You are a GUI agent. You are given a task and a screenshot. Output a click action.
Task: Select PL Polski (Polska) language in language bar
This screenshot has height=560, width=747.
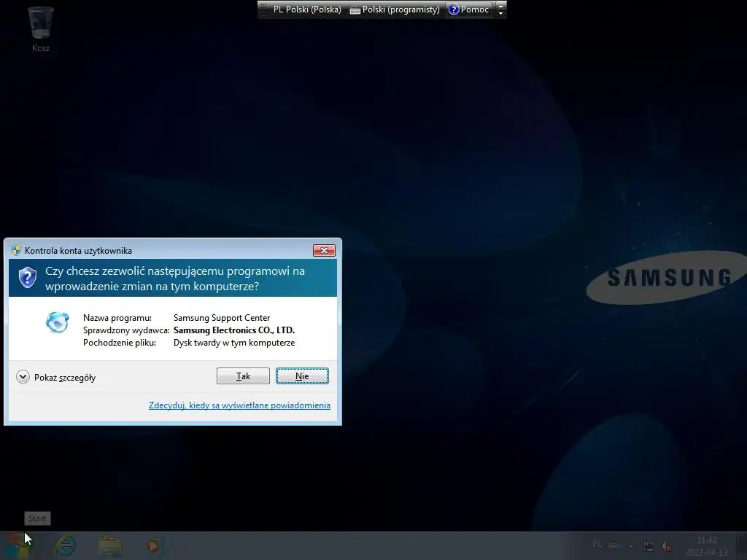(x=307, y=9)
